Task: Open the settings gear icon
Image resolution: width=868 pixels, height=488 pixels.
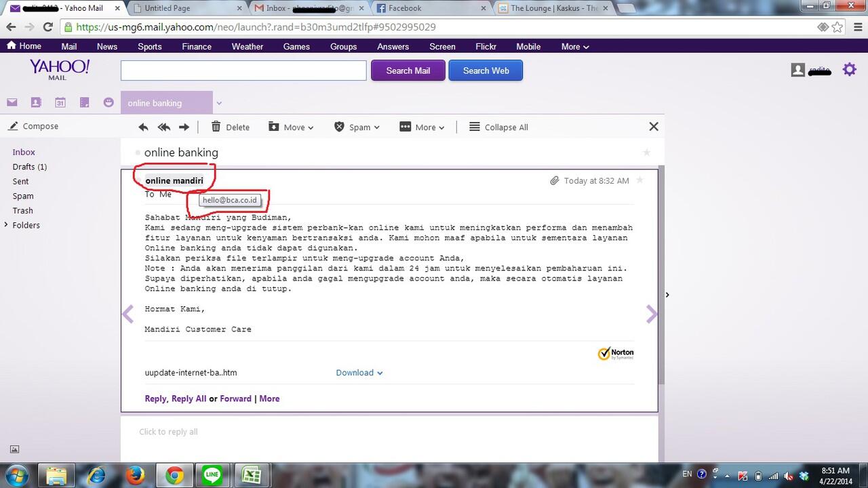Action: [850, 69]
